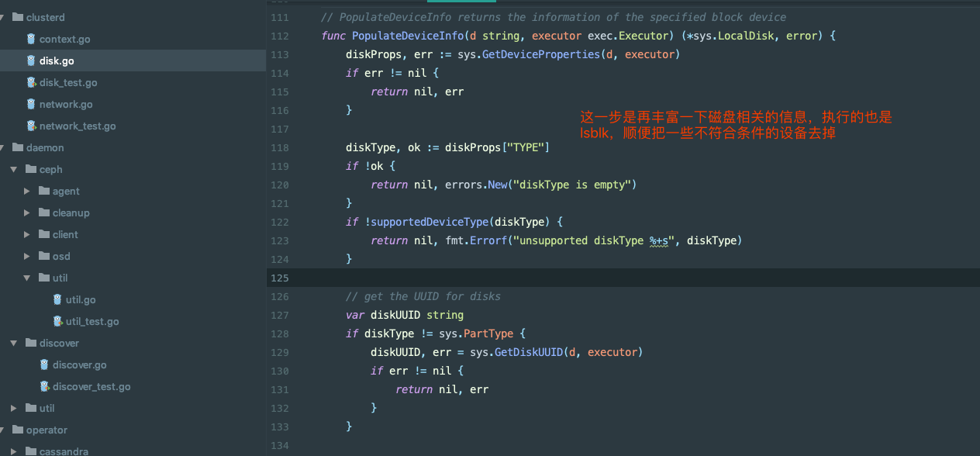Expand the cassandra folder arrow

point(14,451)
